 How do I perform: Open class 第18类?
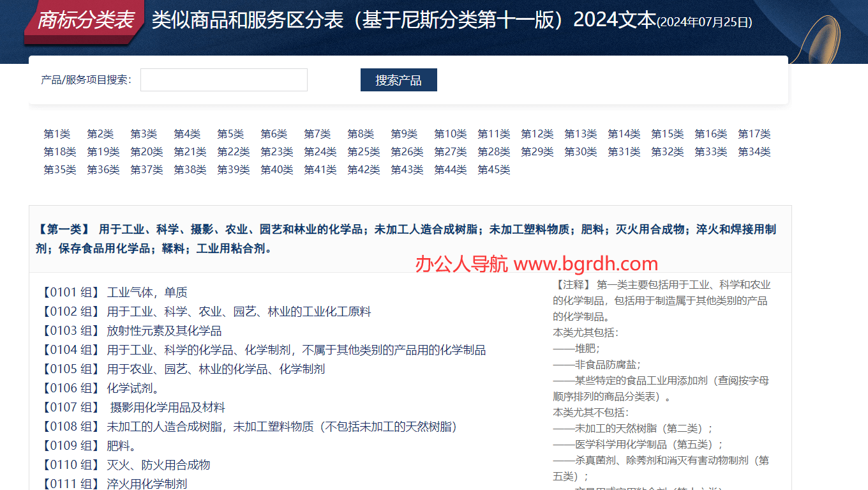[x=60, y=152]
